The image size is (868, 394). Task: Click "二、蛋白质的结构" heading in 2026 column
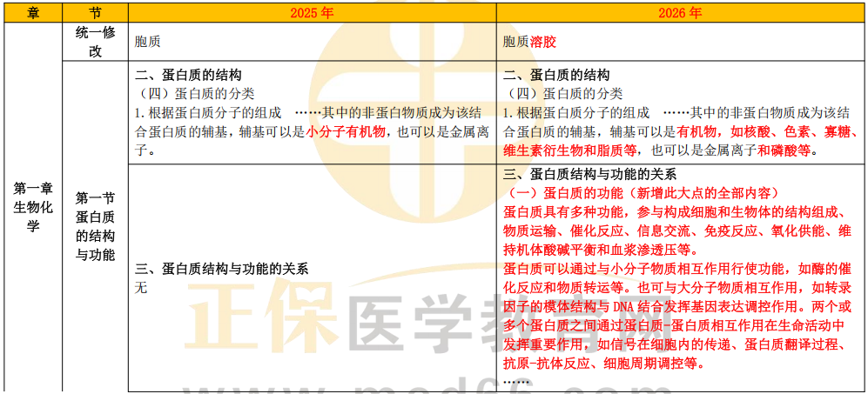coord(556,76)
